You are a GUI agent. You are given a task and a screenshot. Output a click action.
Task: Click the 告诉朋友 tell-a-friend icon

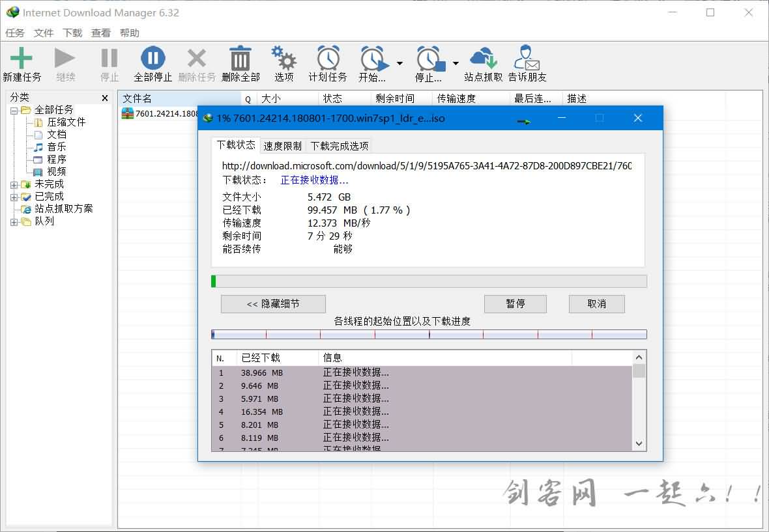(527, 58)
